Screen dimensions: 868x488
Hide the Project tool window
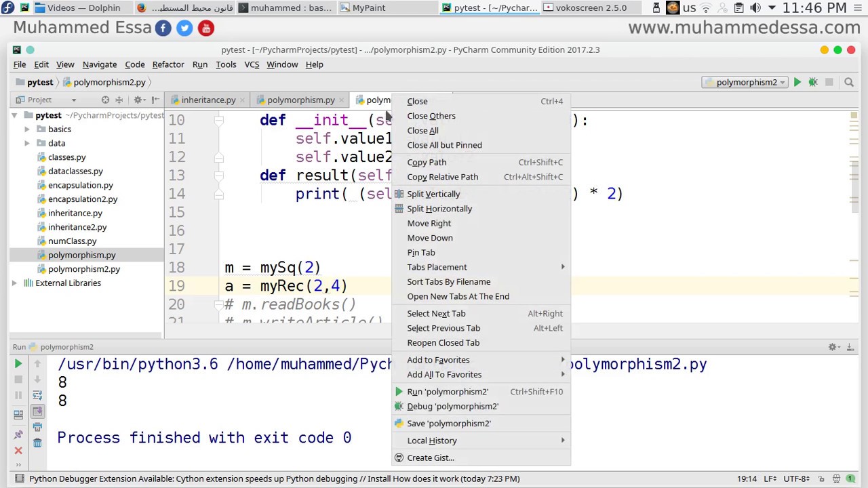click(155, 100)
